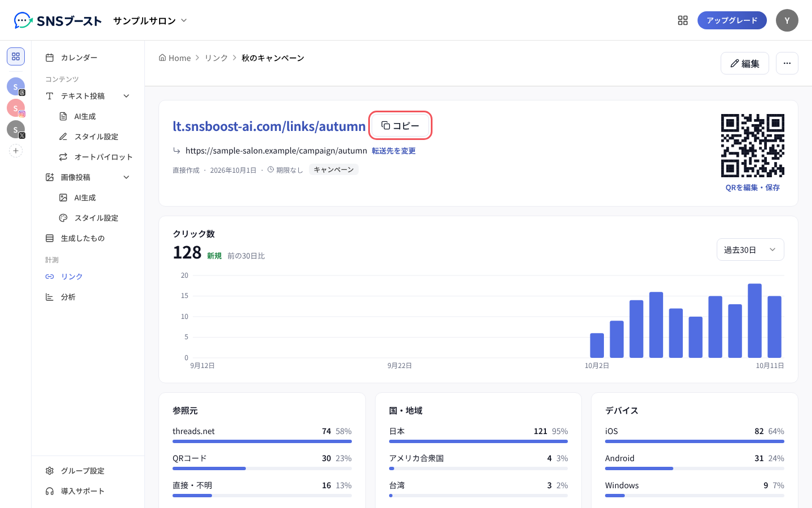Open 生成したもの in the sidebar

click(88, 238)
